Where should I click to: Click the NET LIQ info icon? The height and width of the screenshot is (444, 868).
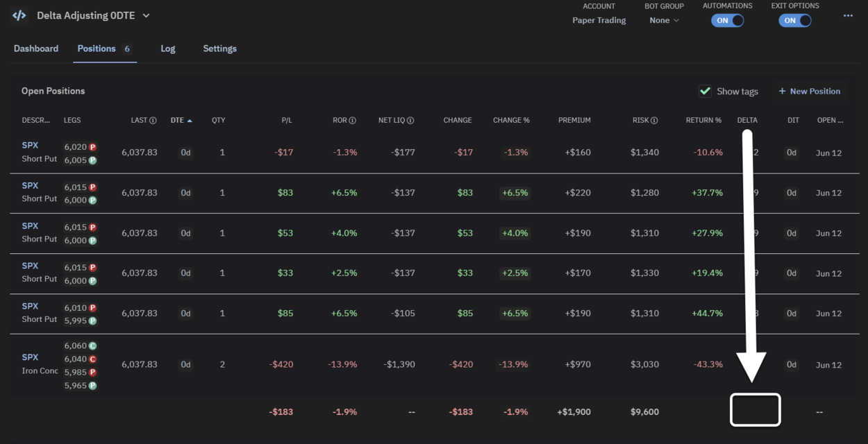(409, 120)
